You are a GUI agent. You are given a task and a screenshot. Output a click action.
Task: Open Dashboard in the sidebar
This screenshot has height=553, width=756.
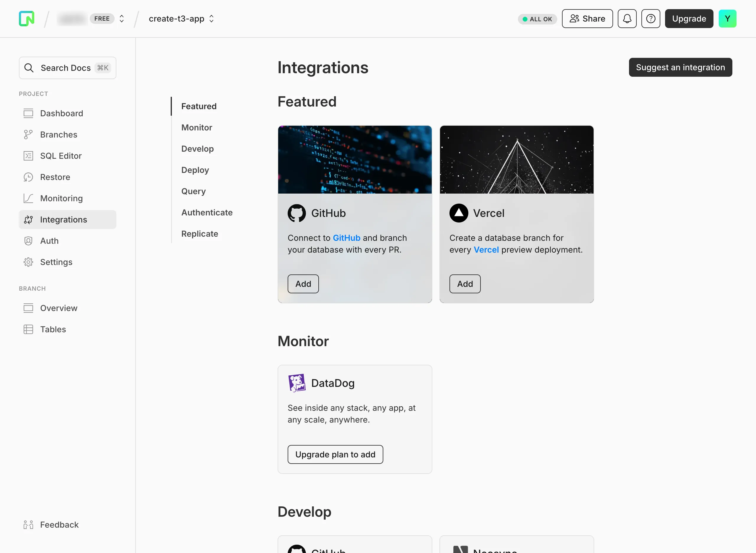coord(67,114)
